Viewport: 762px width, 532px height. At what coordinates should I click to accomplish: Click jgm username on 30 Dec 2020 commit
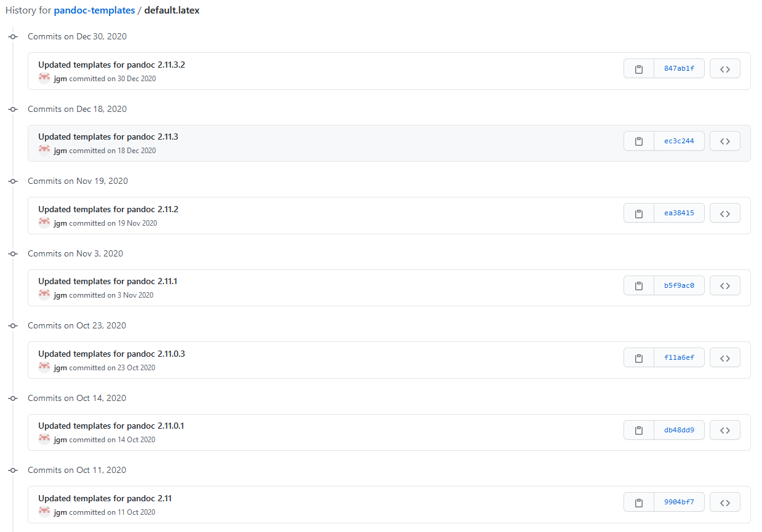pyautogui.click(x=60, y=79)
